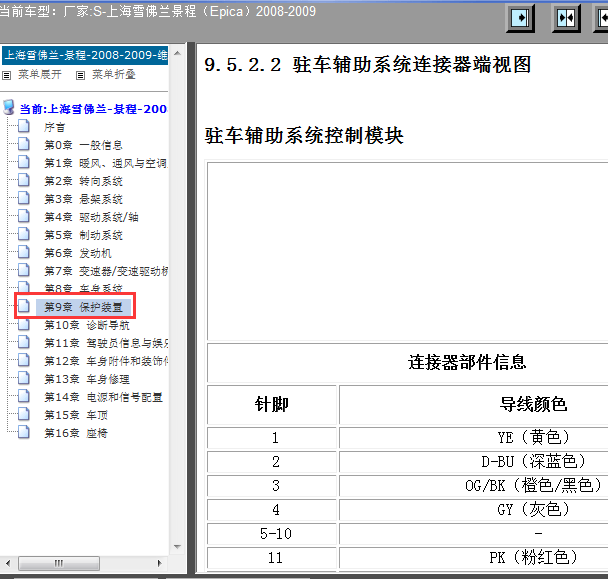Select the root node 当前:上海雪佛兰-景程

coord(93,109)
